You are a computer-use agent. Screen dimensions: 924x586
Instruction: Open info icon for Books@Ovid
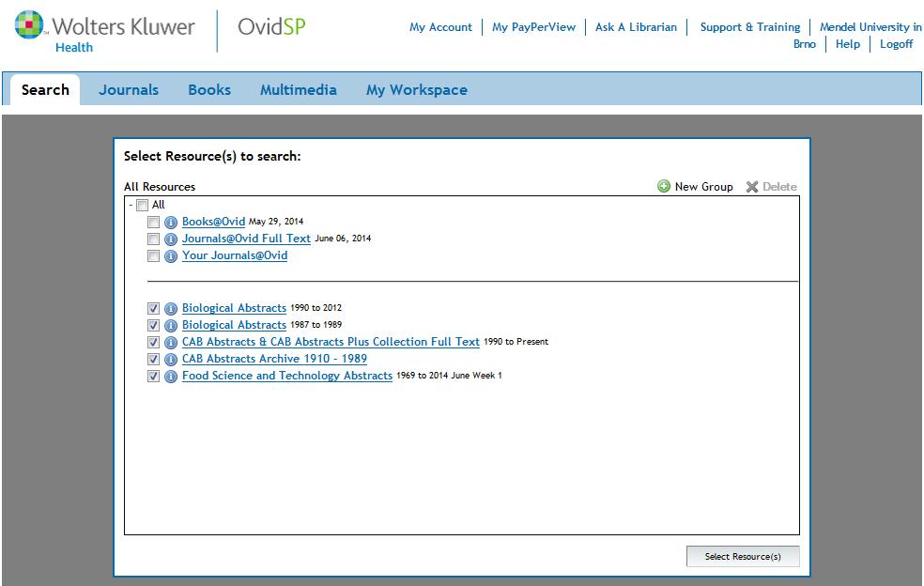[x=170, y=223]
